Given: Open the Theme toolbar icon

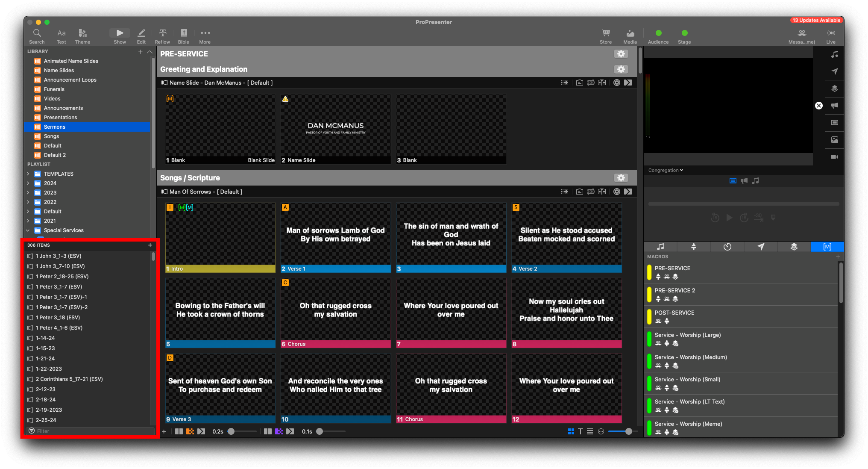Looking at the screenshot, I should click(82, 33).
